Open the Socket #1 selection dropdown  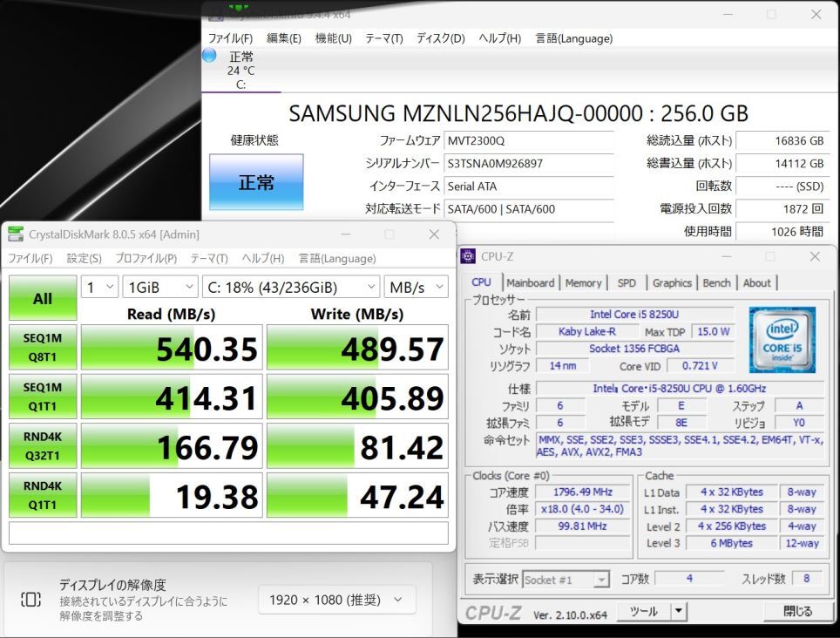click(x=566, y=580)
